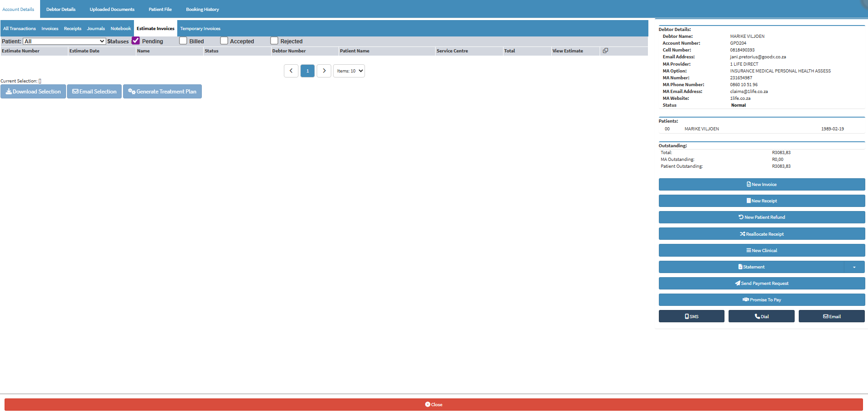Generate a Statement
Screen dimensions: 868x413
click(751, 267)
